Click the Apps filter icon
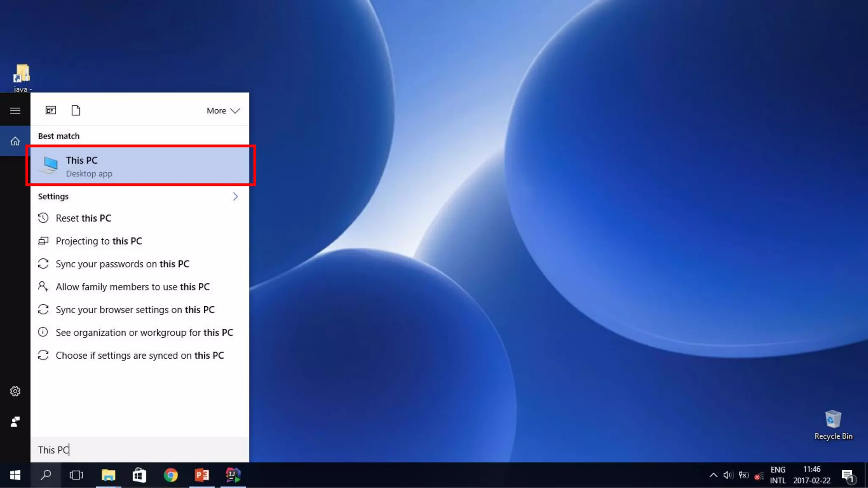The image size is (868, 488). [51, 111]
